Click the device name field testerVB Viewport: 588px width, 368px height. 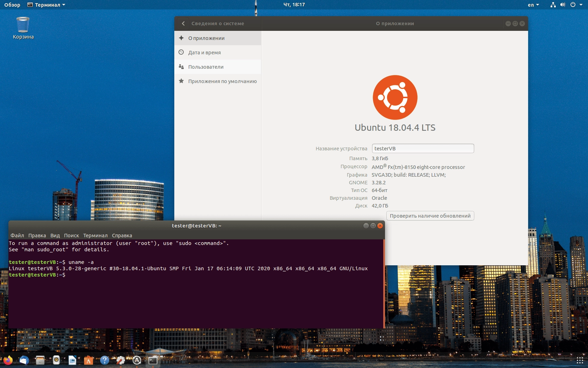[x=423, y=148]
